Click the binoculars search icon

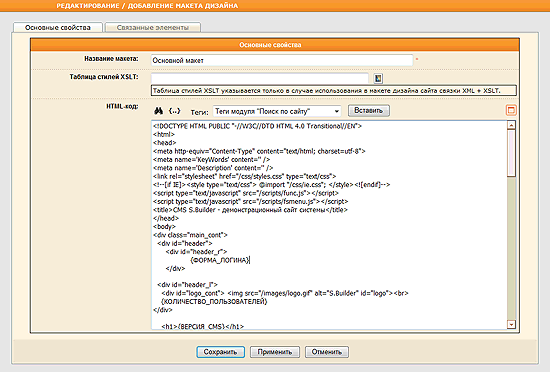[x=159, y=111]
